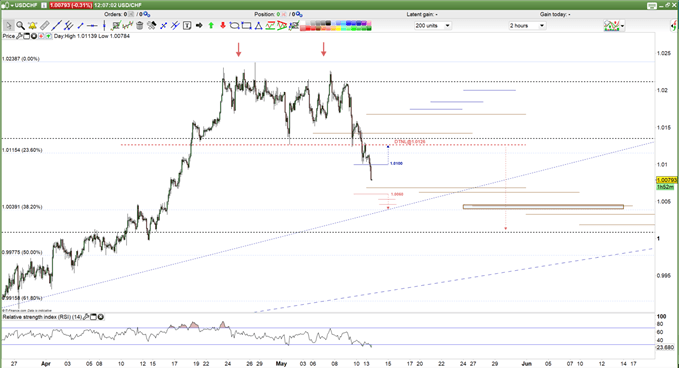
Task: Open Price indicator wrench settings
Action: [x=19, y=36]
